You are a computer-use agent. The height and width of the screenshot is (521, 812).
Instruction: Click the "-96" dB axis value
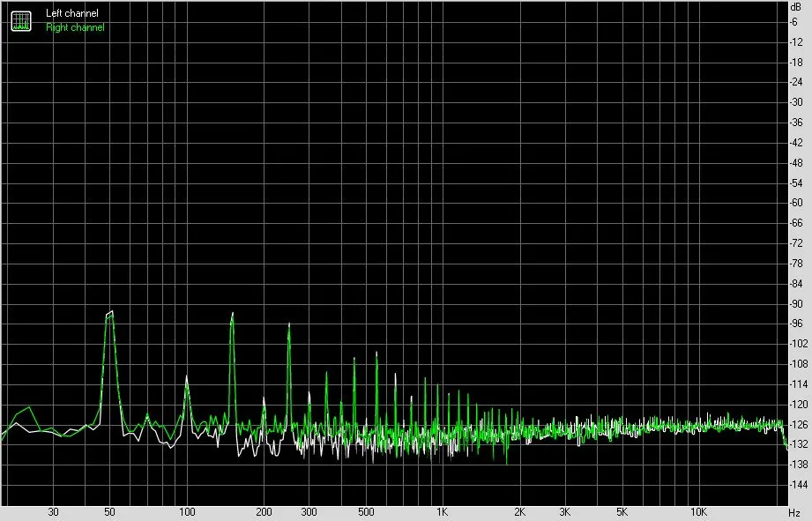point(795,324)
